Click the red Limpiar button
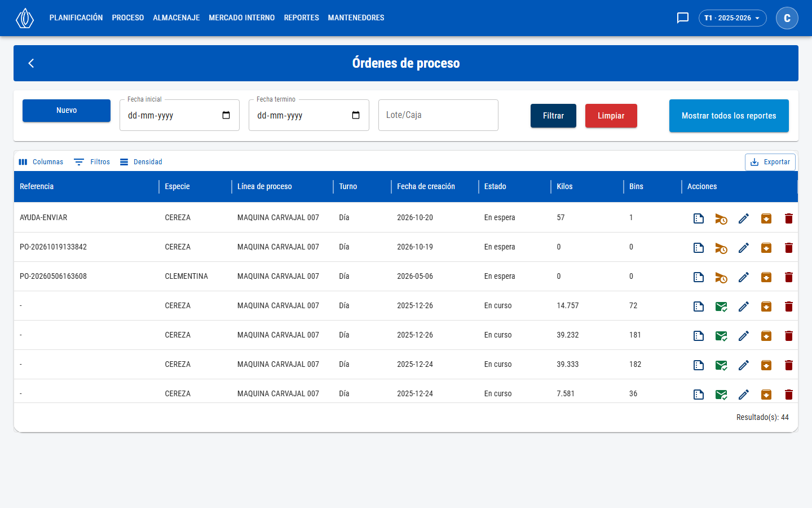 point(611,116)
